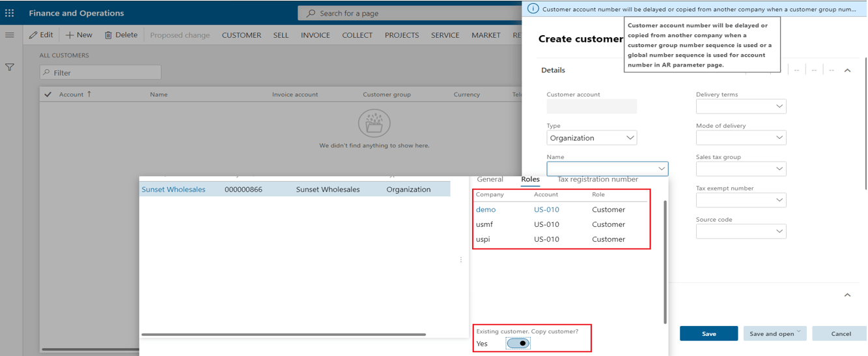868x356 pixels.
Task: Click the grid select-all checkmark
Action: tap(48, 95)
